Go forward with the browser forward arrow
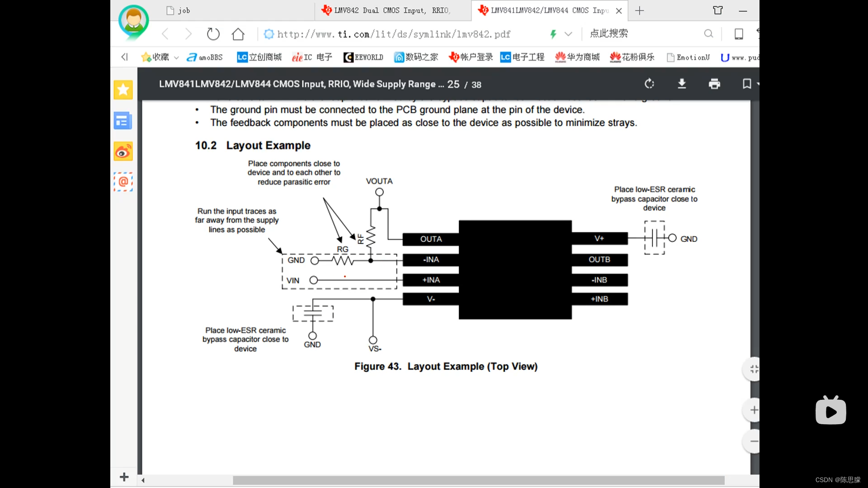This screenshot has width=868, height=488. [189, 34]
